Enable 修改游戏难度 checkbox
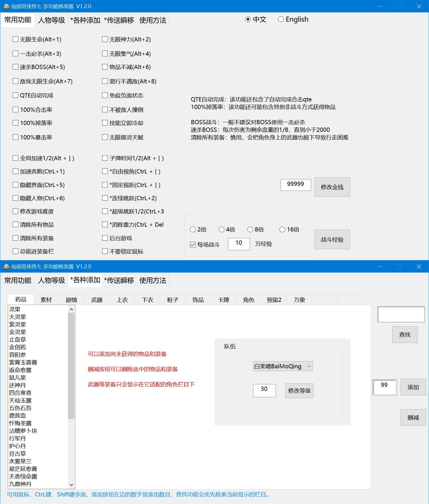This screenshot has height=504, width=429. [15, 211]
